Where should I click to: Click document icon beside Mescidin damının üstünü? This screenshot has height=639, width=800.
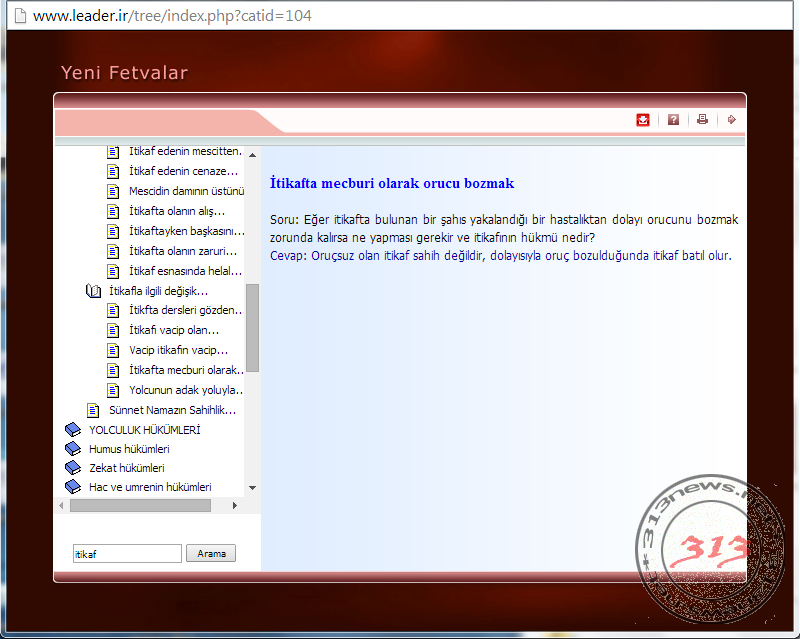[x=113, y=191]
